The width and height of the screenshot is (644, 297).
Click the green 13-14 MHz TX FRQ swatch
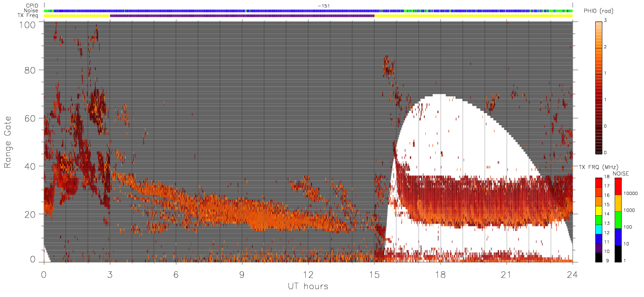click(x=599, y=220)
